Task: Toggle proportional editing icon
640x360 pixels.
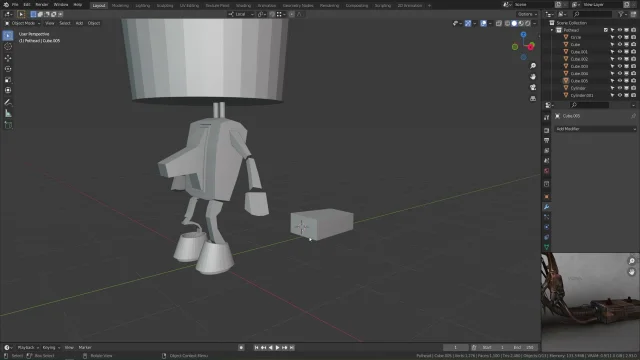Action: pos(291,14)
